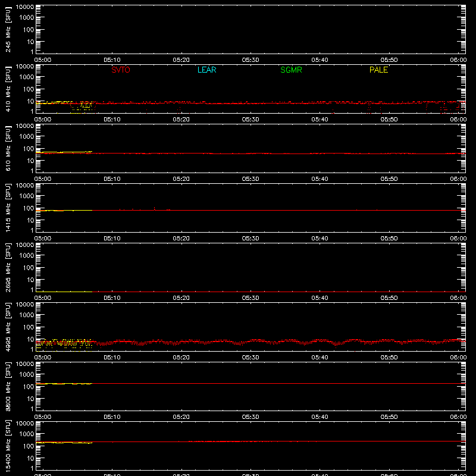The image size is (476, 476).
Task: Select the '8800 MHz [SFU]' axis title
Action: [x=8, y=386]
